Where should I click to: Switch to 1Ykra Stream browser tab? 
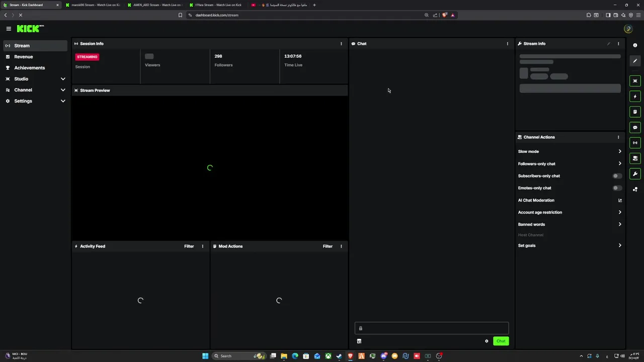(217, 5)
